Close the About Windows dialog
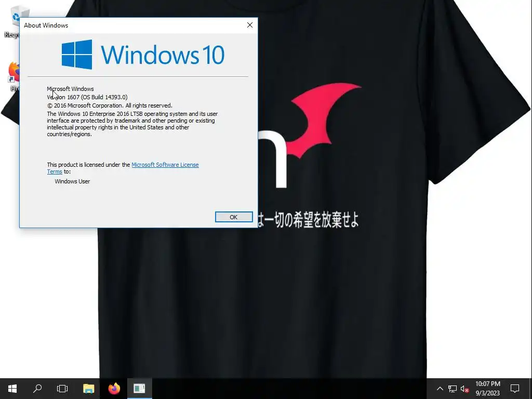 250,25
